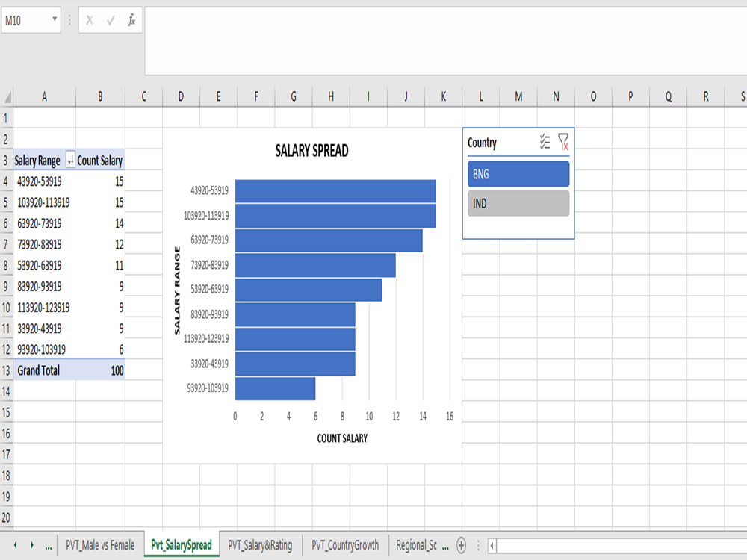747x560 pixels.
Task: Click into the formula bar input
Action: pos(445,41)
